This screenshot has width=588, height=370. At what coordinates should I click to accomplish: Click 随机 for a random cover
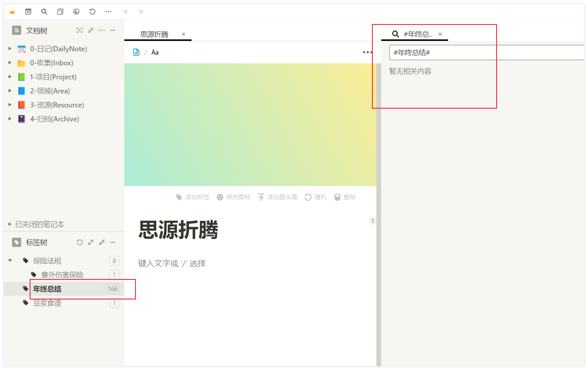pyautogui.click(x=316, y=197)
